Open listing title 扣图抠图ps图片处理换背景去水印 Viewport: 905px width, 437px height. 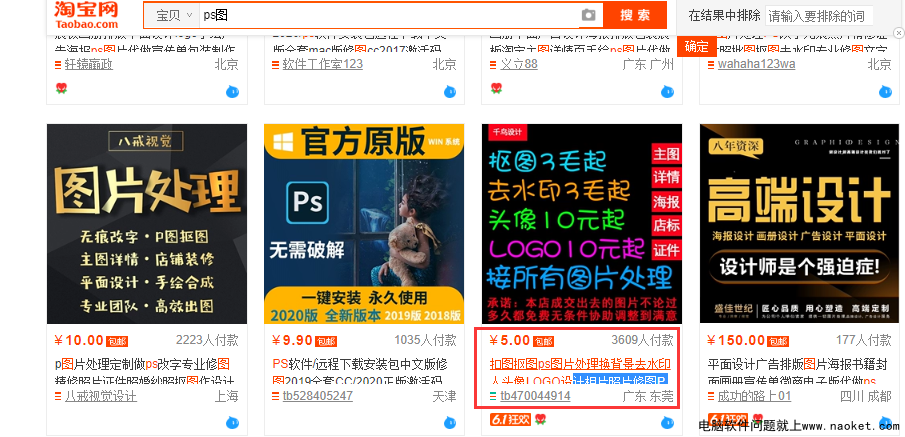[580, 372]
